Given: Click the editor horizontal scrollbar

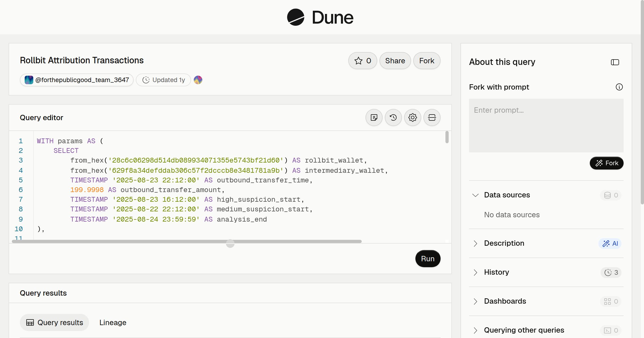Looking at the screenshot, I should coord(187,241).
